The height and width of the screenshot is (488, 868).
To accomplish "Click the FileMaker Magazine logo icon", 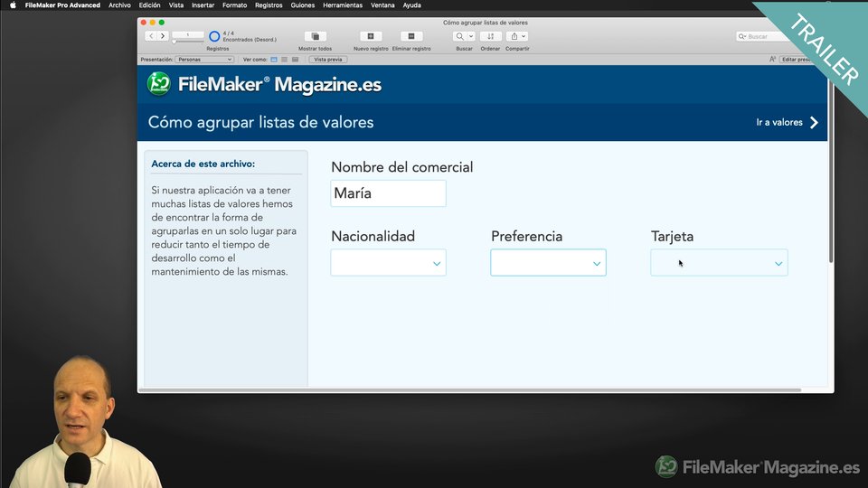I will [159, 84].
